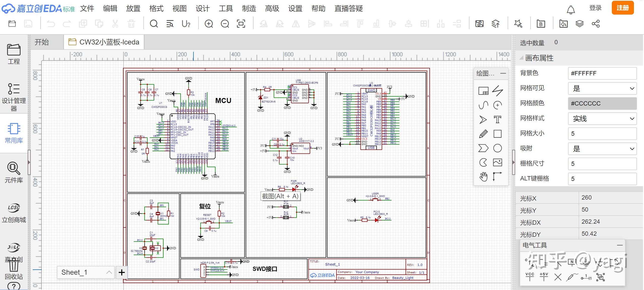Click the 栅格尺寸 snap size field
Viewport: 644px width, 290px height.
pyautogui.click(x=602, y=164)
